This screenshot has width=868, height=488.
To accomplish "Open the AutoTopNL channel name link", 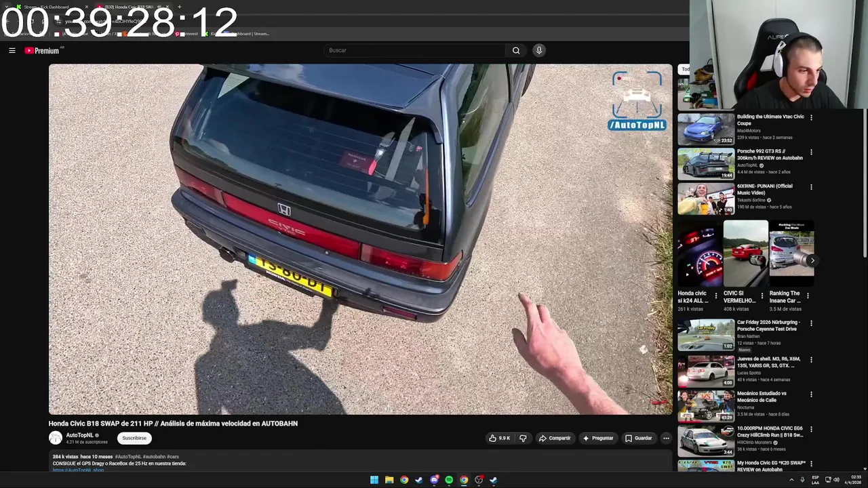I will (x=80, y=435).
